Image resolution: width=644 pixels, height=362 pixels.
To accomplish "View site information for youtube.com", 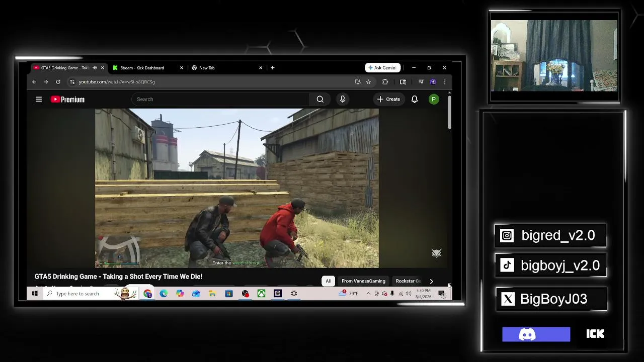I will 72,82.
